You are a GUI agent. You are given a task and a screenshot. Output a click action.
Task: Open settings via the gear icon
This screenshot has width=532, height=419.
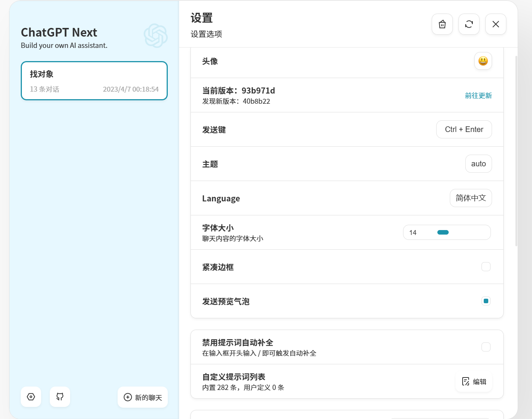click(x=31, y=397)
